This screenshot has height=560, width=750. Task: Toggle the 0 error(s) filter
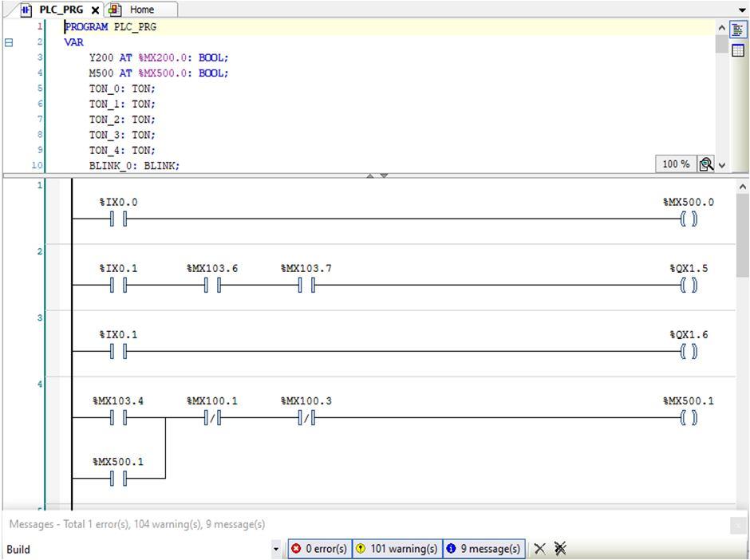(x=319, y=549)
